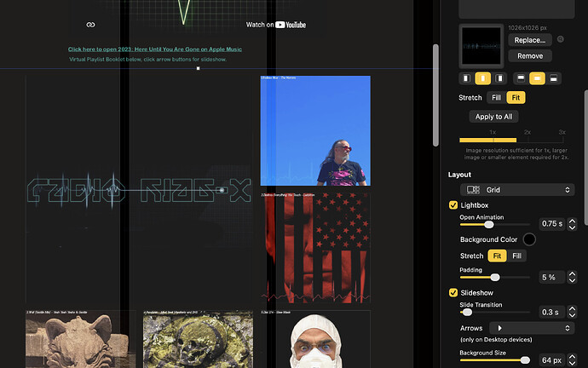588x368 pixels.
Task: Set Lightbox Stretch to Fill
Action: pos(516,256)
